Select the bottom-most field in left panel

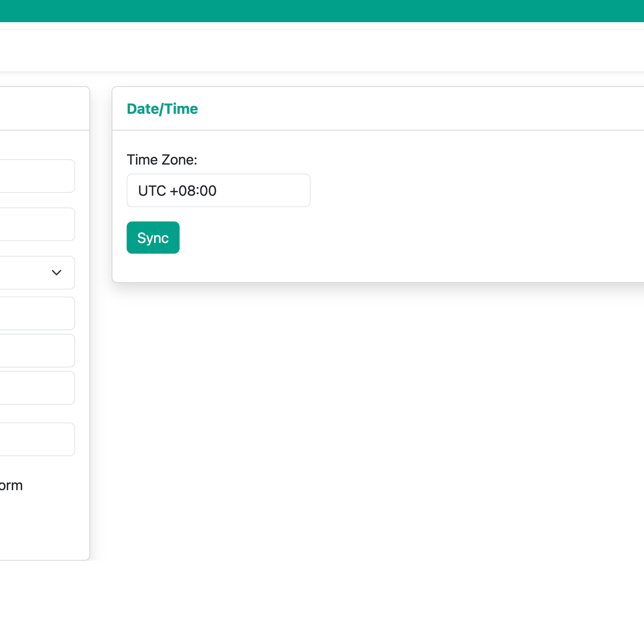37,439
